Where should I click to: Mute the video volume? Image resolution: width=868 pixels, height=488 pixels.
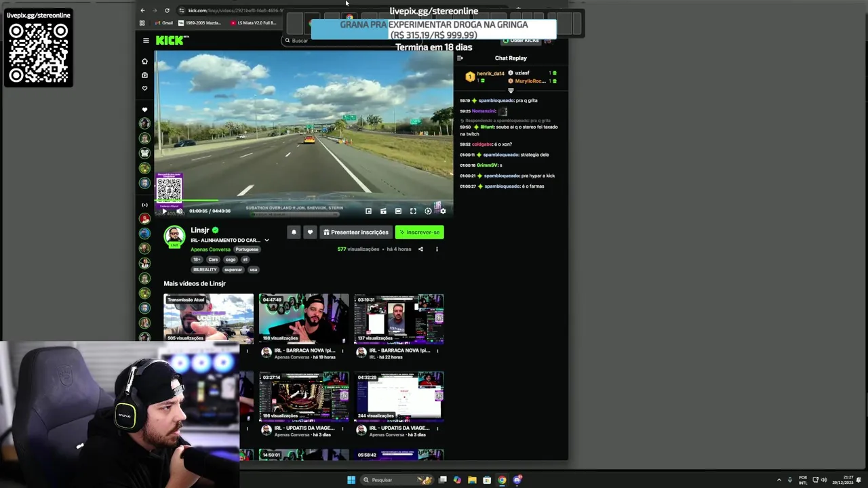[179, 211]
